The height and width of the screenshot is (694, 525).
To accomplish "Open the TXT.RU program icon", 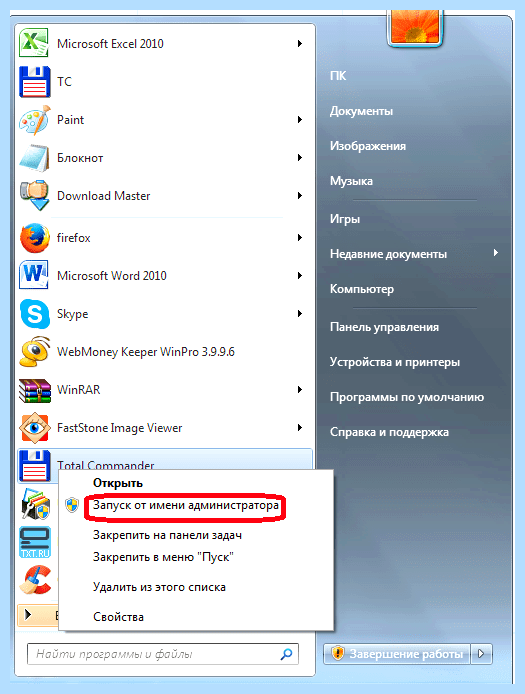I will click(35, 543).
